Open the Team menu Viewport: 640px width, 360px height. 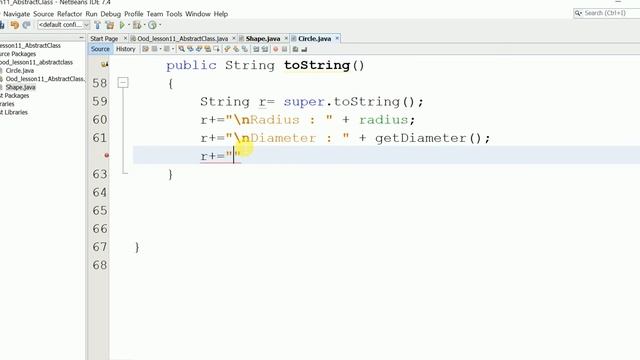(155, 14)
